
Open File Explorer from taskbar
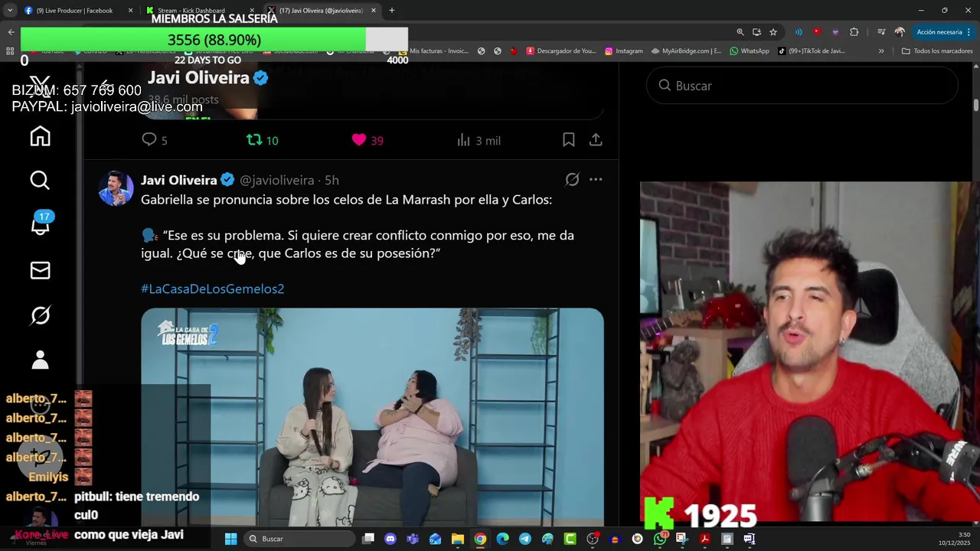[458, 539]
